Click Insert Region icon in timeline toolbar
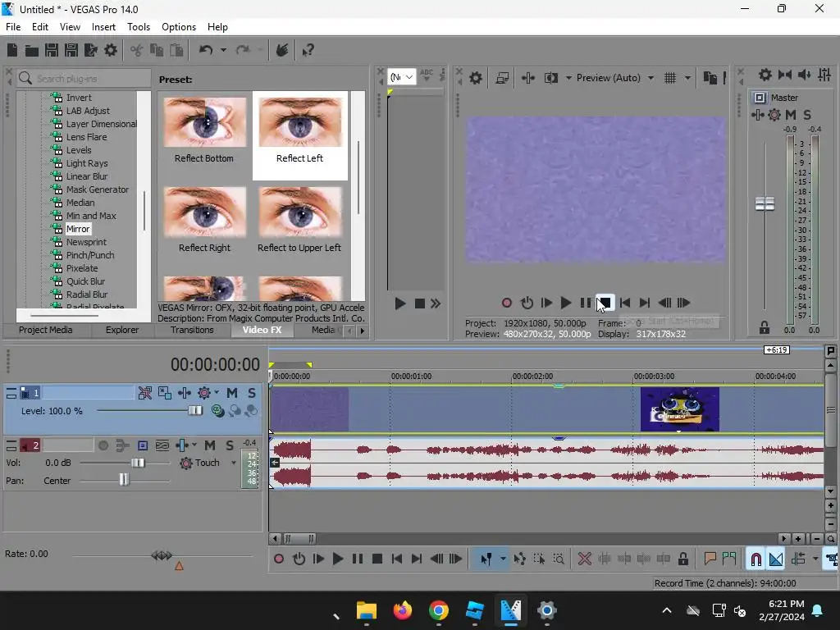840x630 pixels. 729,559
